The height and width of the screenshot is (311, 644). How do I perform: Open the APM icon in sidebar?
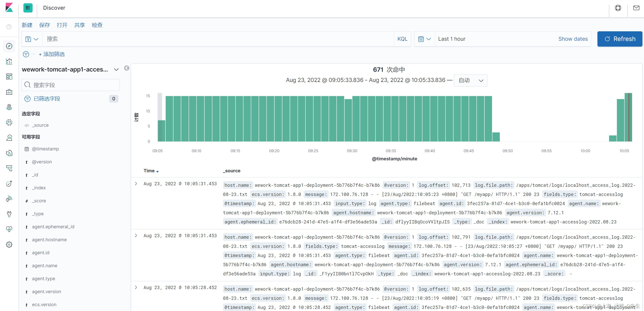(9, 168)
